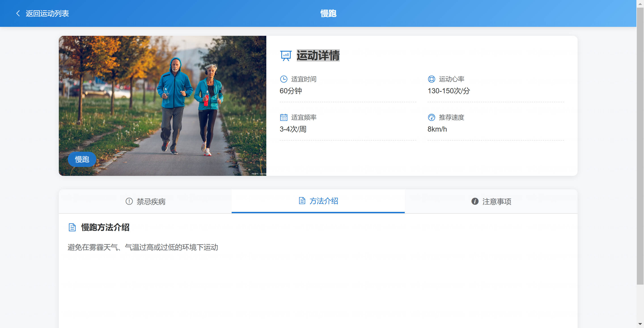Click the document icon beside 慢跑方法介绍

(x=72, y=227)
